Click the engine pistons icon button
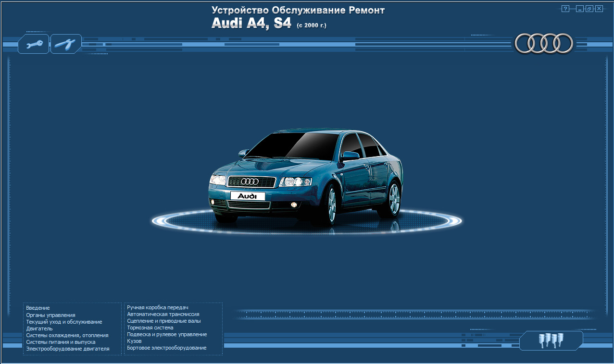This screenshot has height=364, width=614. (x=551, y=340)
